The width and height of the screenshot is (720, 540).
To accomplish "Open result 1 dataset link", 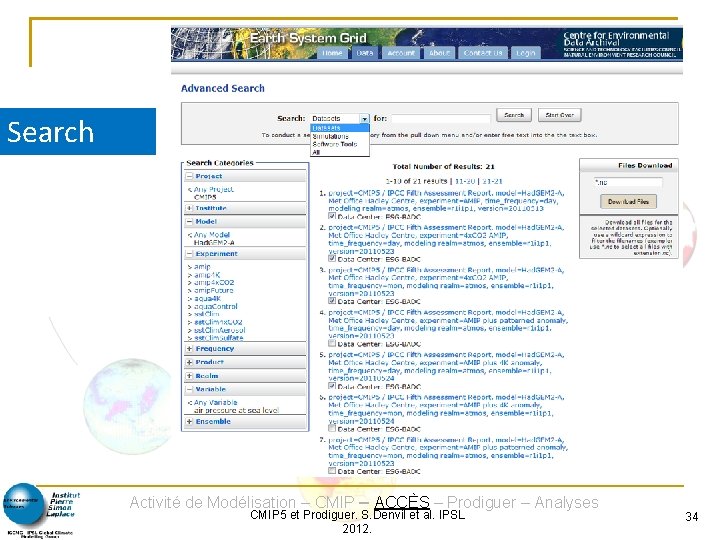I will pos(446,201).
